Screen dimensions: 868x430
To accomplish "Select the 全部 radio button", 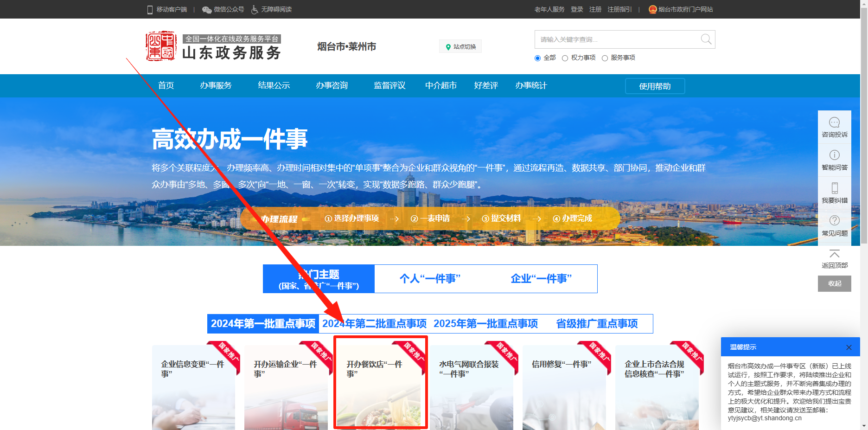I will coord(538,58).
